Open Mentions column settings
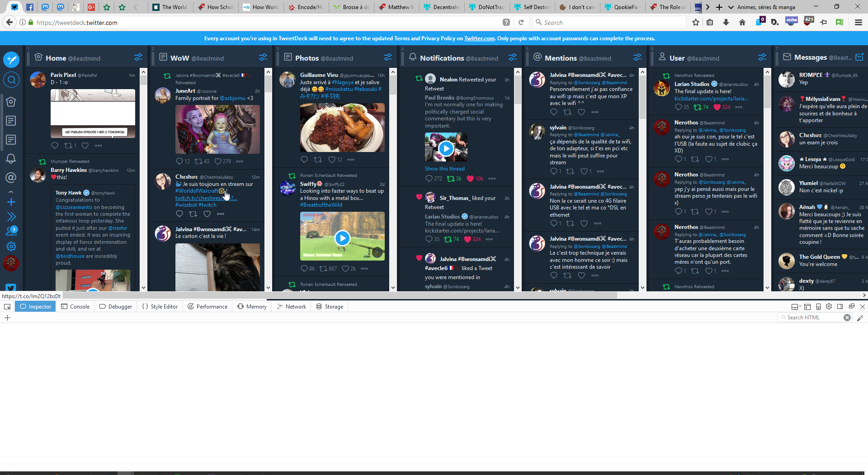Image resolution: width=868 pixels, height=475 pixels. 637,57
